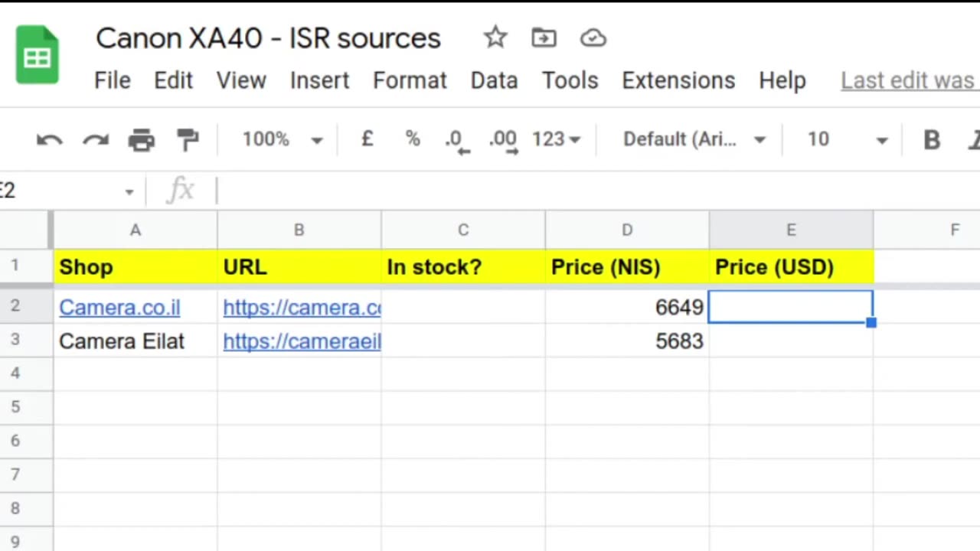
Task: Redo the last action
Action: pyautogui.click(x=96, y=139)
